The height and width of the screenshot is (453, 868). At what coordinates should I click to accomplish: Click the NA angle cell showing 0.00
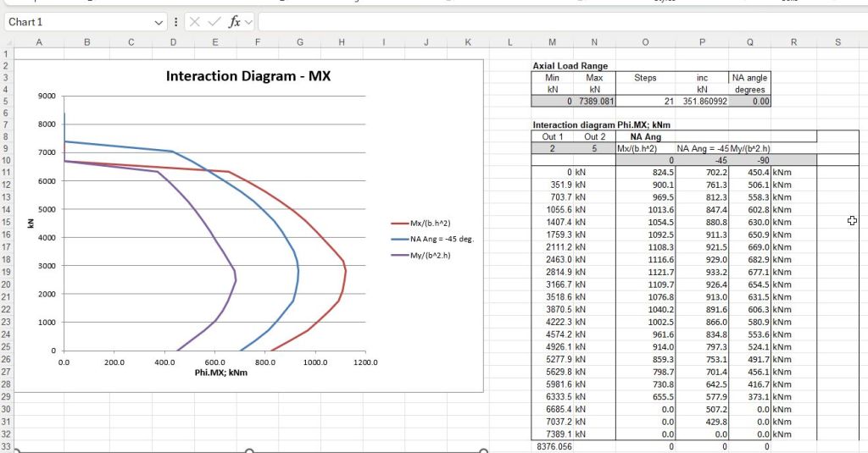click(x=749, y=102)
